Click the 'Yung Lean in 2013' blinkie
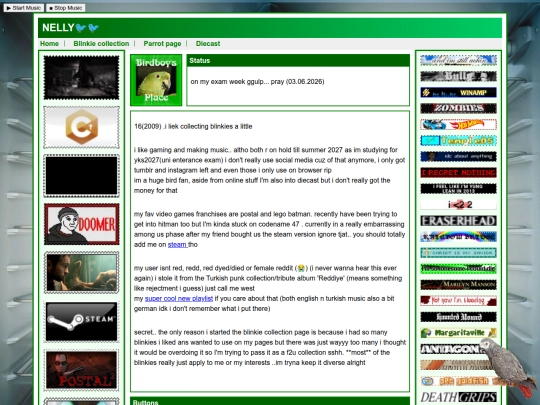 click(x=458, y=188)
